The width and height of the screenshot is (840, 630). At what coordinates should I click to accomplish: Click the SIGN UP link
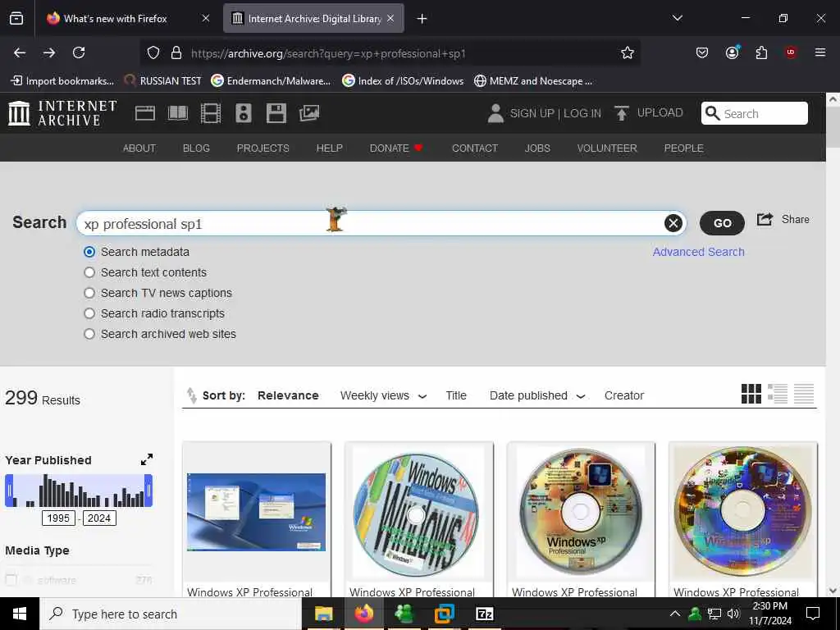(x=532, y=113)
